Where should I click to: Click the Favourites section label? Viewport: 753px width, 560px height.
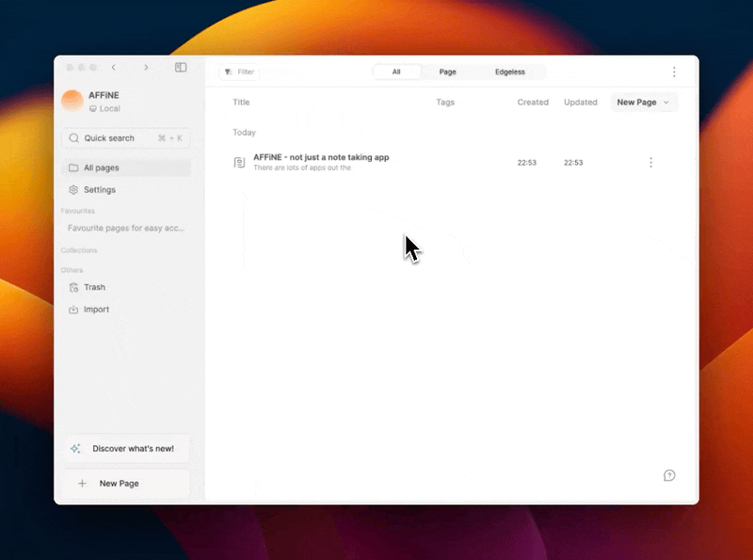coord(78,211)
